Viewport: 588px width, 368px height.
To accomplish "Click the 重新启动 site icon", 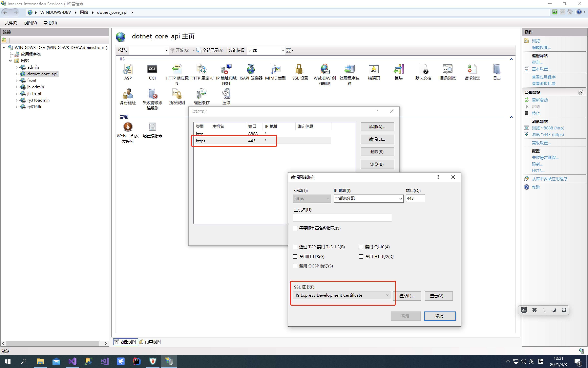I will [527, 100].
